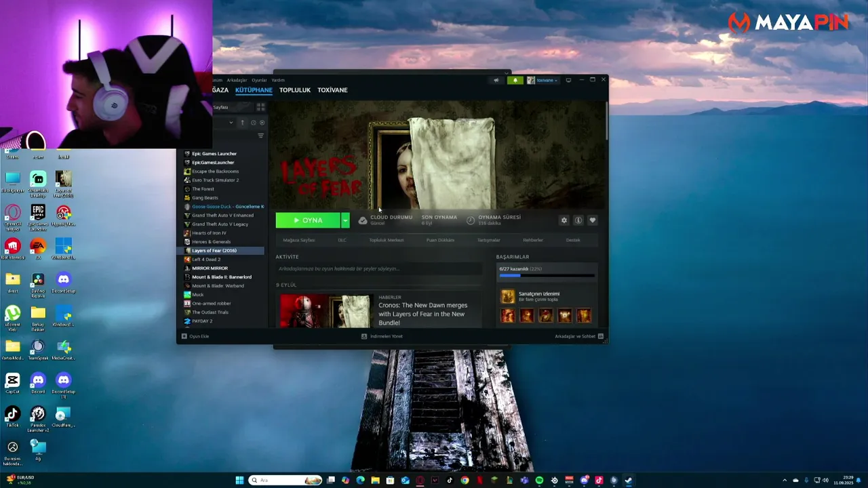Open the green notifications bell
The image size is (868, 488).
click(515, 80)
